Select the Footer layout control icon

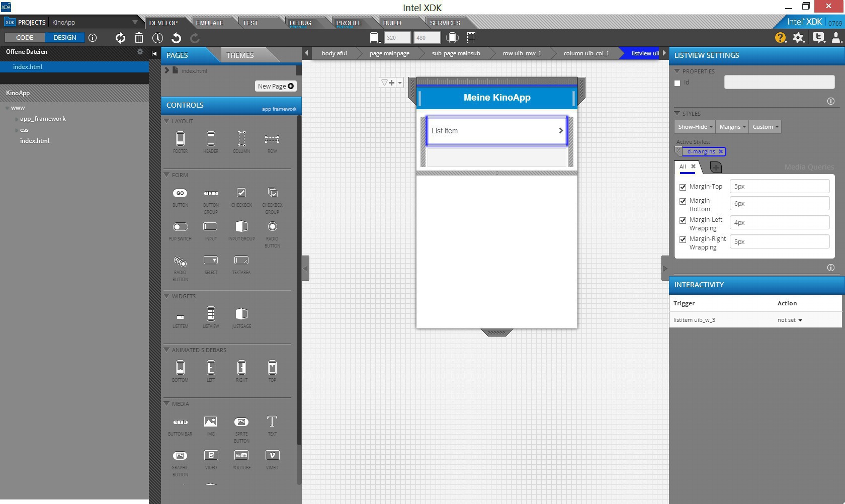pos(180,139)
